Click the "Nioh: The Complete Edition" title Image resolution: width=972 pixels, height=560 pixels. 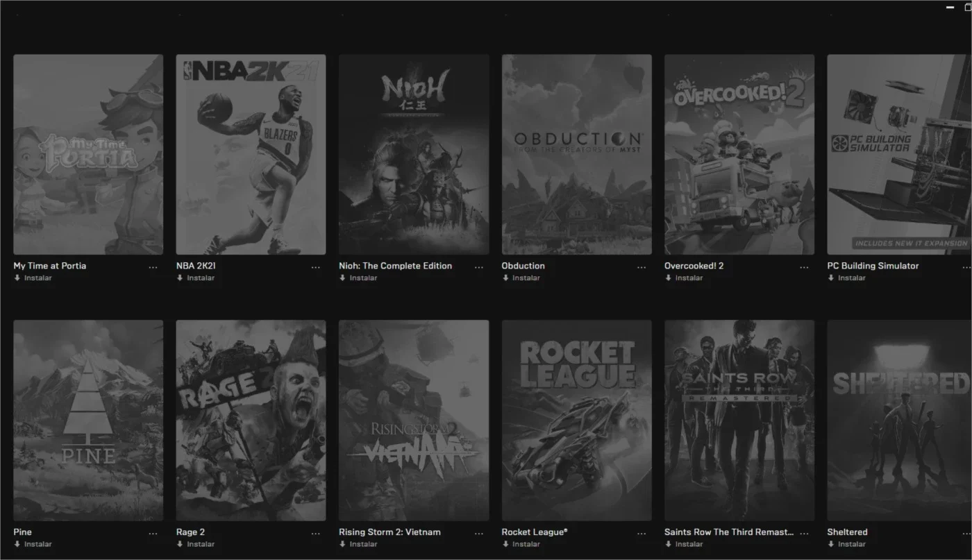click(395, 266)
